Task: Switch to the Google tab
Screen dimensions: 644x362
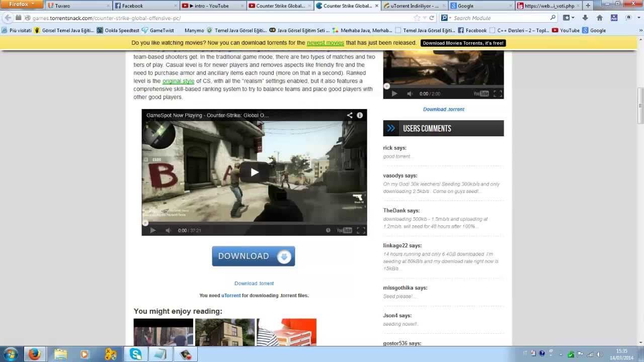Action: pos(481,6)
